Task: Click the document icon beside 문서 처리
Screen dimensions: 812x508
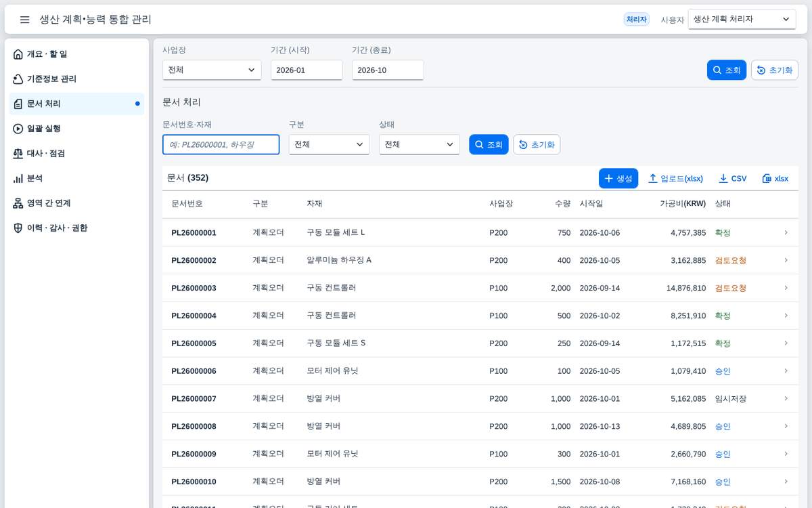Action: (18, 104)
